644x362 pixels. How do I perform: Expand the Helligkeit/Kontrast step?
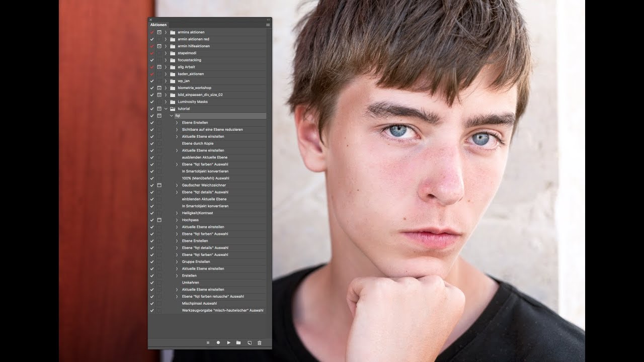coord(177,213)
